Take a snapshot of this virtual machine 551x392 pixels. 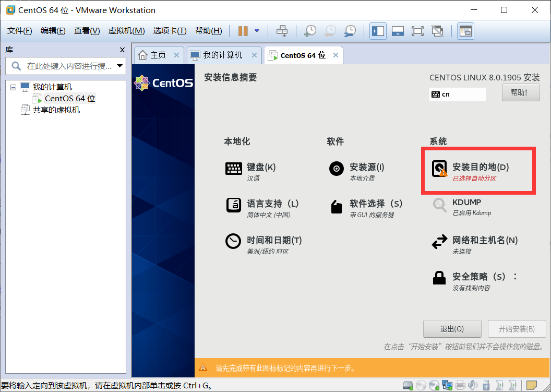coord(310,31)
